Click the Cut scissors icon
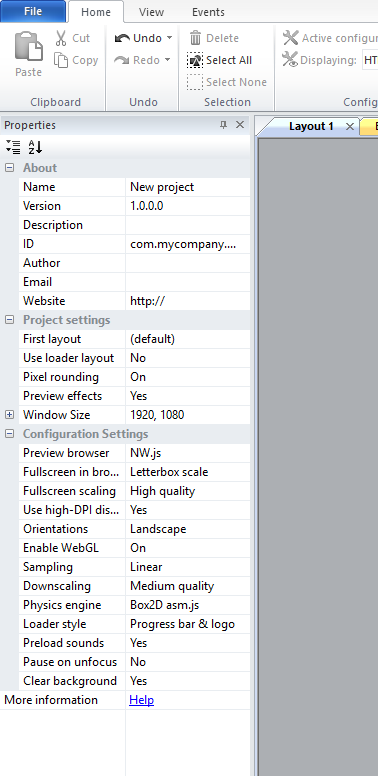378x776 pixels. (x=61, y=38)
